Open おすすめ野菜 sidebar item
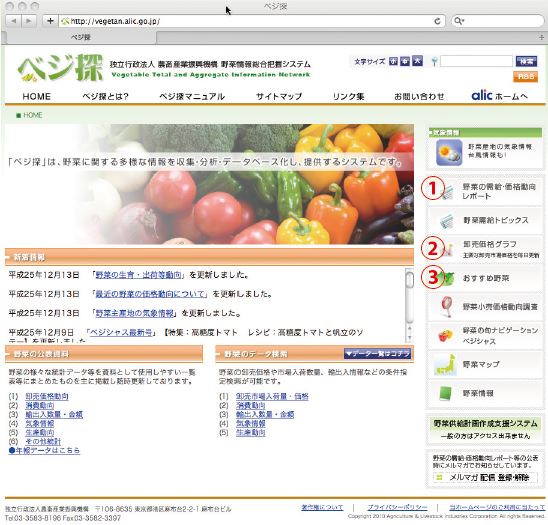The image size is (548, 525). [x=484, y=278]
